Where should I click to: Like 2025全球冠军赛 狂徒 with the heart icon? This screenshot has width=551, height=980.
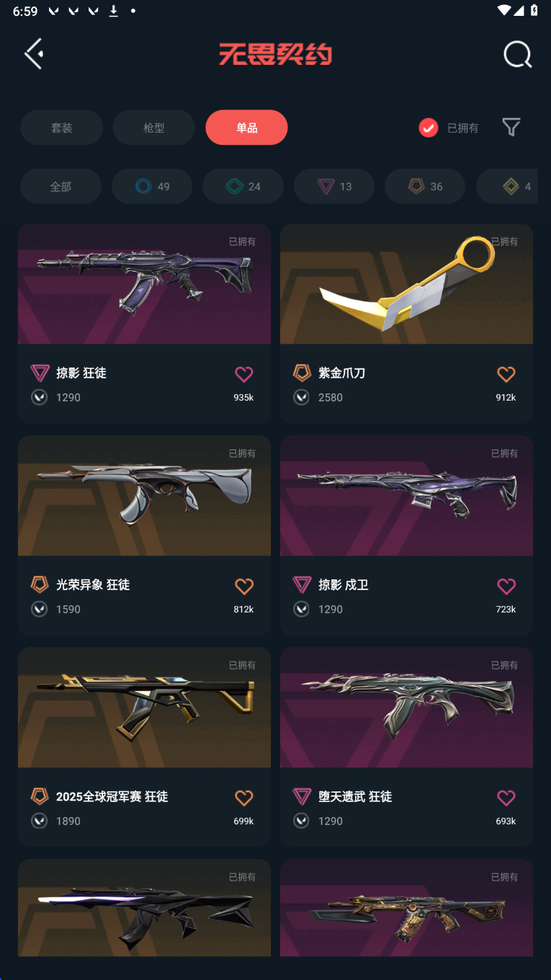(x=244, y=798)
